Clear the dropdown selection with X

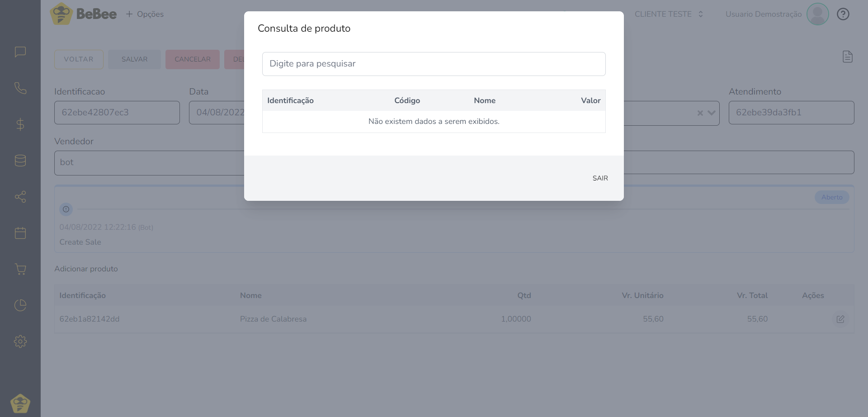click(x=700, y=113)
